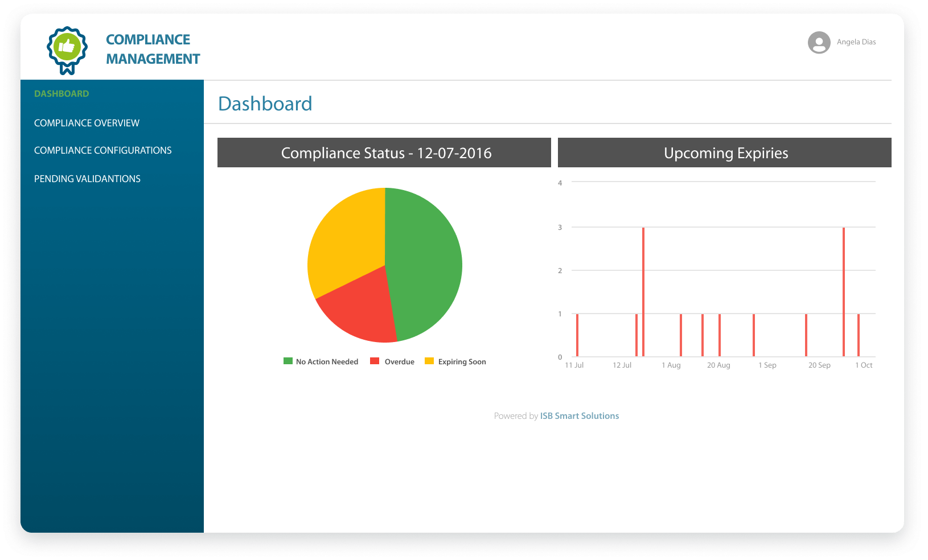Viewport: 928px width, 560px height.
Task: Select Dashboard in the sidebar
Action: [61, 94]
